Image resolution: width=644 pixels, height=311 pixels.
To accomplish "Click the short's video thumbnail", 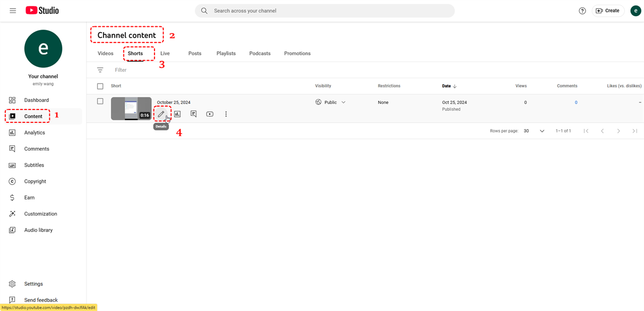I will (x=131, y=108).
